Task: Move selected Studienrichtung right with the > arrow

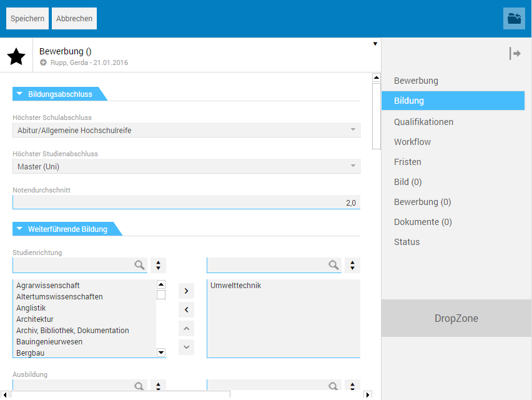Action: pos(186,291)
